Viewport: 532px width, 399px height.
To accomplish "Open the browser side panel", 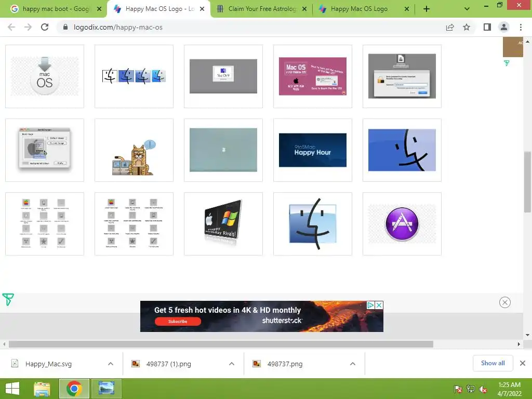I will tap(487, 27).
